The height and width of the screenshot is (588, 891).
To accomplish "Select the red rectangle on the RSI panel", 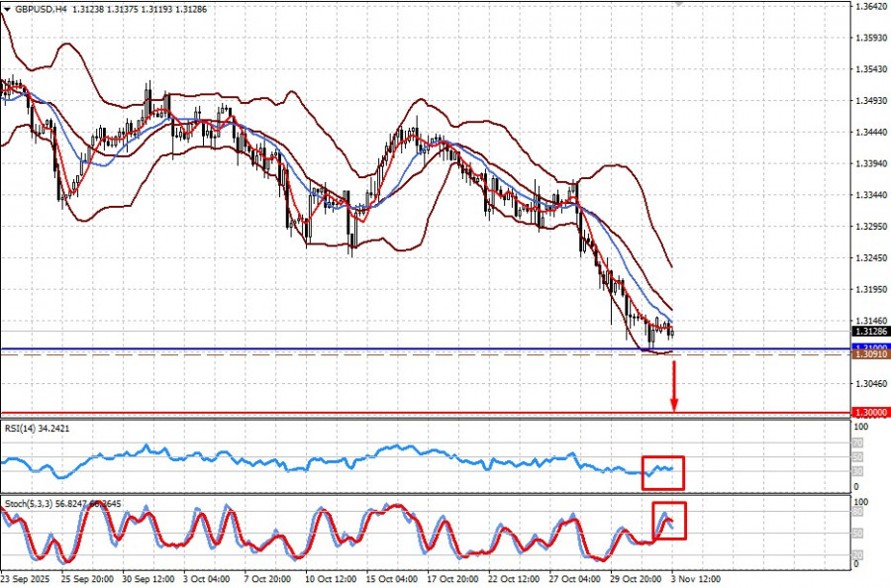I will coord(662,472).
